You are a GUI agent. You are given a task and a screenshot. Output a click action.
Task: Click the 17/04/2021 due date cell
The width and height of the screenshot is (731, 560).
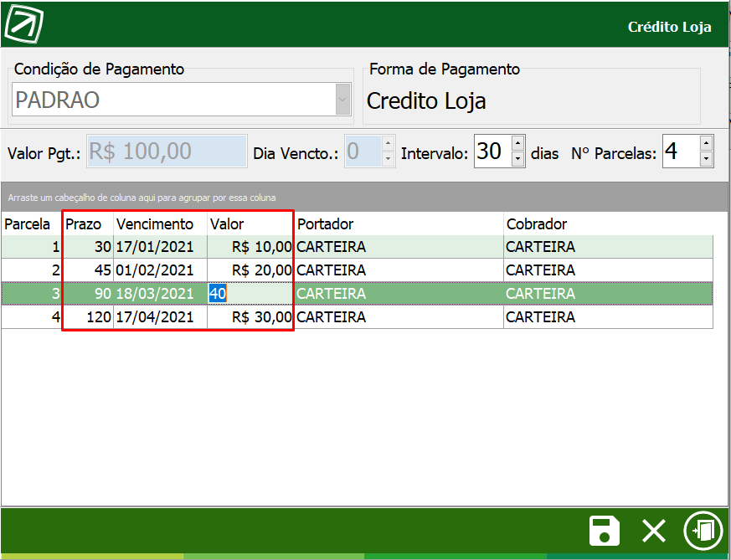(x=161, y=316)
